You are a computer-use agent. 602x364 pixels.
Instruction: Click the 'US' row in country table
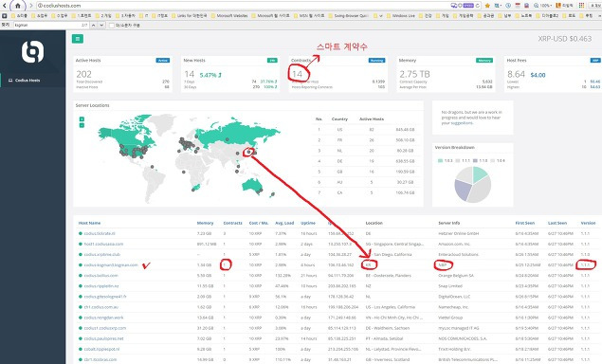coord(366,130)
